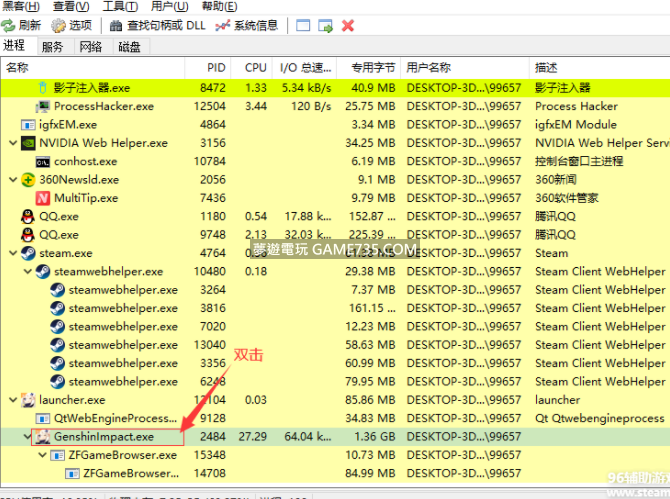Select the NVIDIA Web Helper.exe icon
This screenshot has height=499, width=670.
pos(28,143)
